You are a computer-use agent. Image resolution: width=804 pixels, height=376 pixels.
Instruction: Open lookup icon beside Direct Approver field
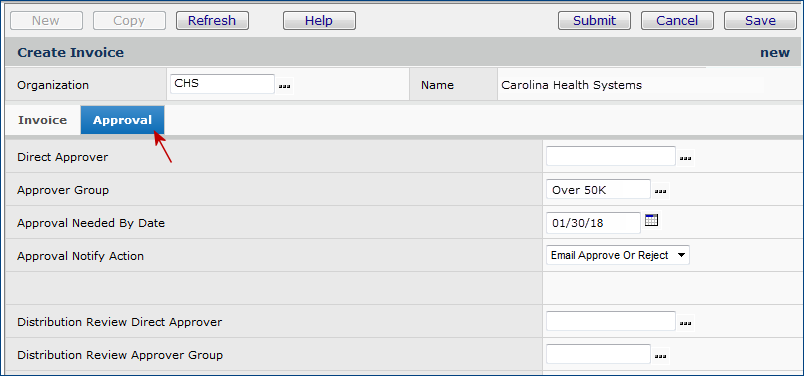(x=686, y=159)
